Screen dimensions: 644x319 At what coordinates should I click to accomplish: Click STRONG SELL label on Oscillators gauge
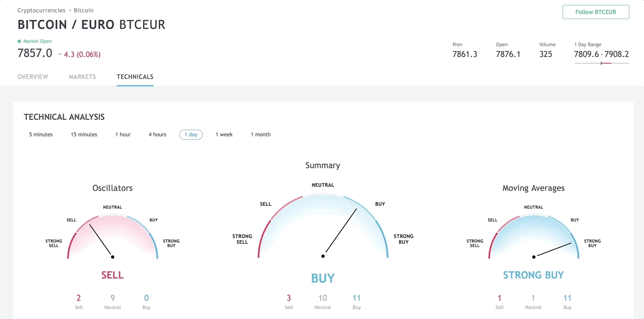point(54,243)
